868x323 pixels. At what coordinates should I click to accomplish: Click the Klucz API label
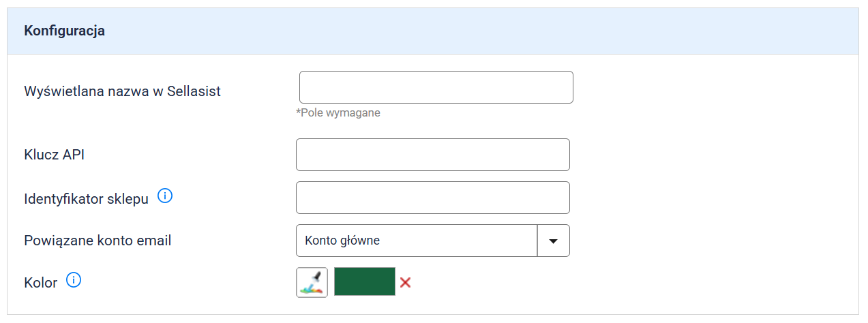point(54,155)
